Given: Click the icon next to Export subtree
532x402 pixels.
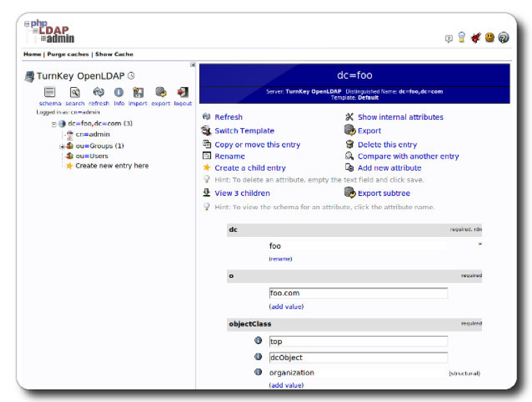Looking at the screenshot, I should pyautogui.click(x=350, y=192).
